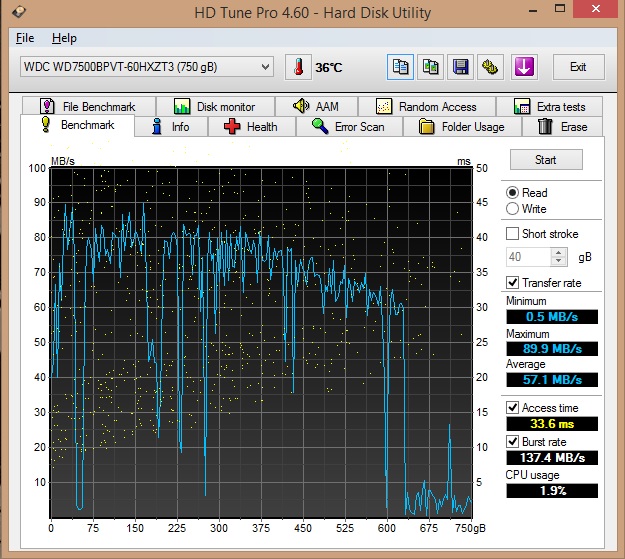Expand the WDC drive selection dropdown
The width and height of the screenshot is (625, 559).
pyautogui.click(x=265, y=67)
